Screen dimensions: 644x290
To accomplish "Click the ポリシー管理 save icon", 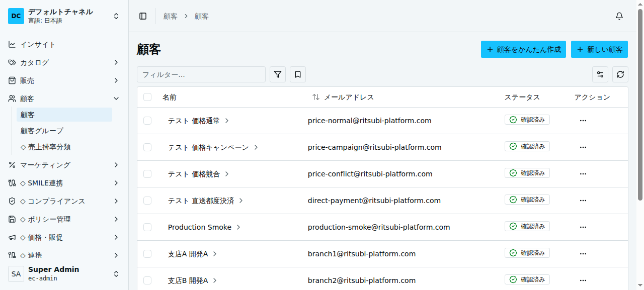I will 12,219.
